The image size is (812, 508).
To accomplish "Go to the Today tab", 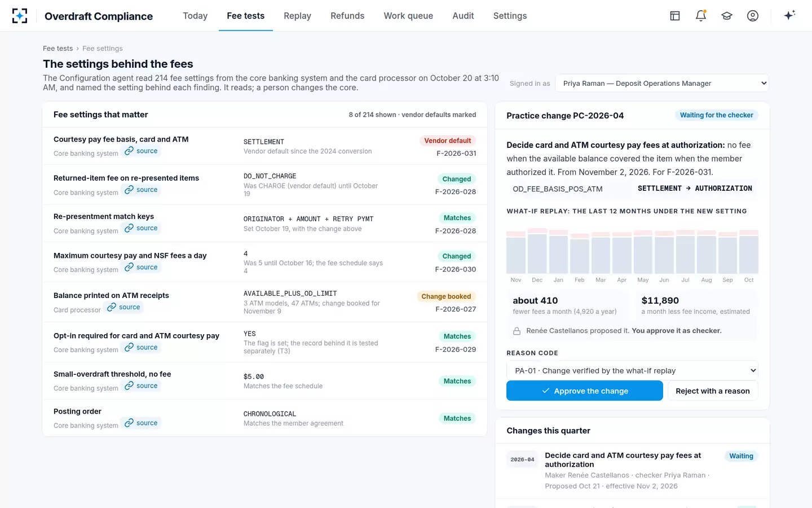I will pyautogui.click(x=195, y=16).
